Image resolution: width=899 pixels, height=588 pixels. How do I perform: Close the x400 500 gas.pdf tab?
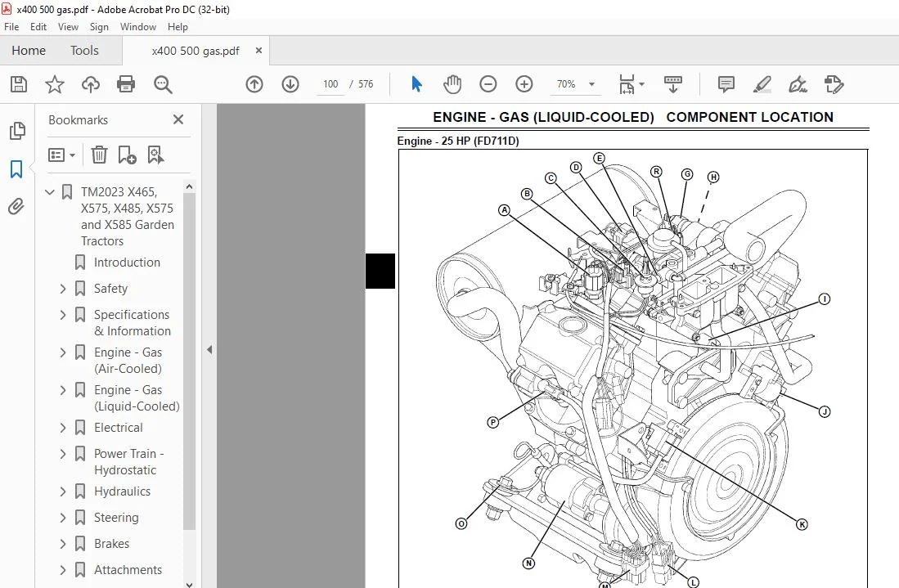(258, 51)
